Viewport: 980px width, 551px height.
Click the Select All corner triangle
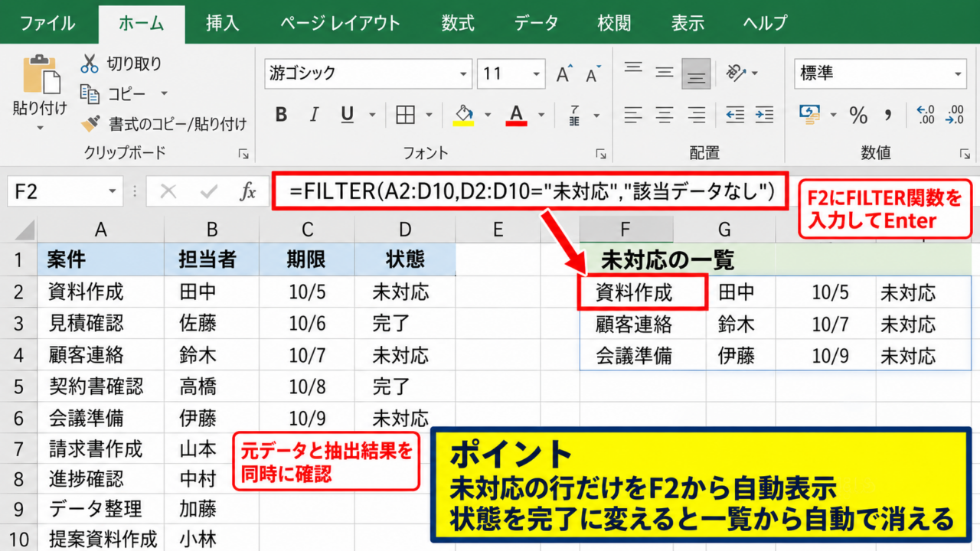[24, 229]
